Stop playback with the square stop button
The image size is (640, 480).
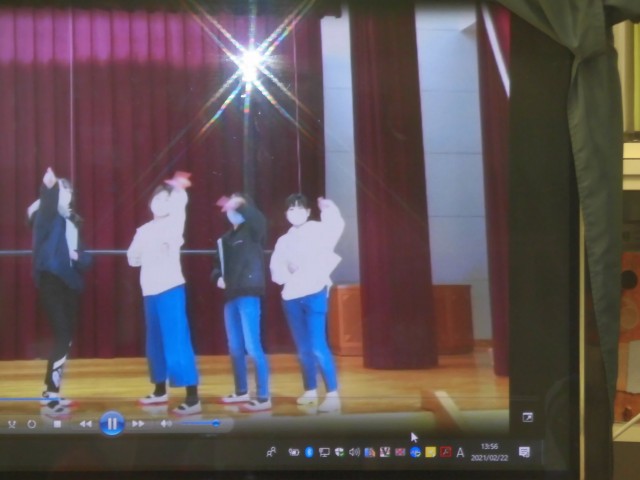pyautogui.click(x=57, y=424)
